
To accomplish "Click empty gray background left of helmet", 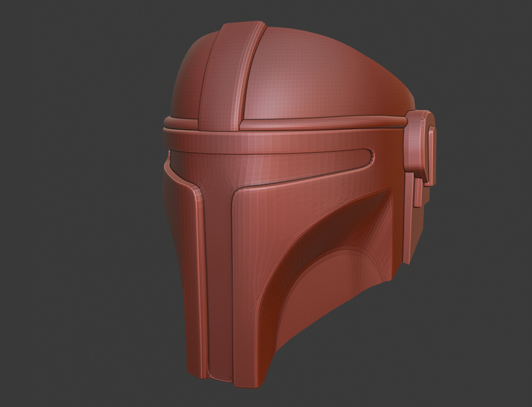I will tap(75, 219).
